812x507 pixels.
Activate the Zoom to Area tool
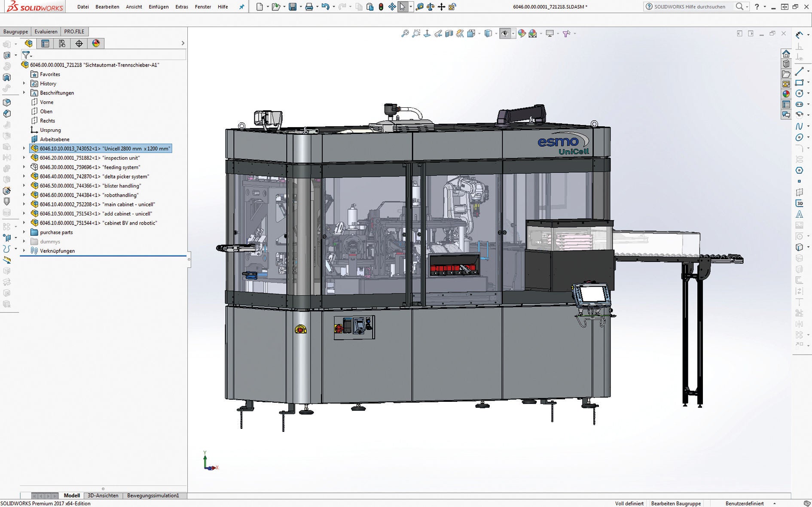coord(415,33)
